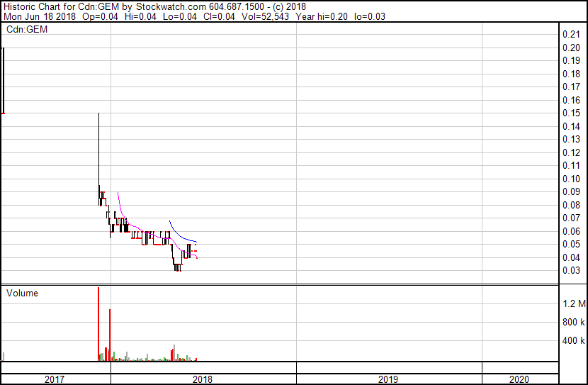This screenshot has height=385, width=588.
Task: Click the second tall red volume bar
Action: [x=110, y=335]
